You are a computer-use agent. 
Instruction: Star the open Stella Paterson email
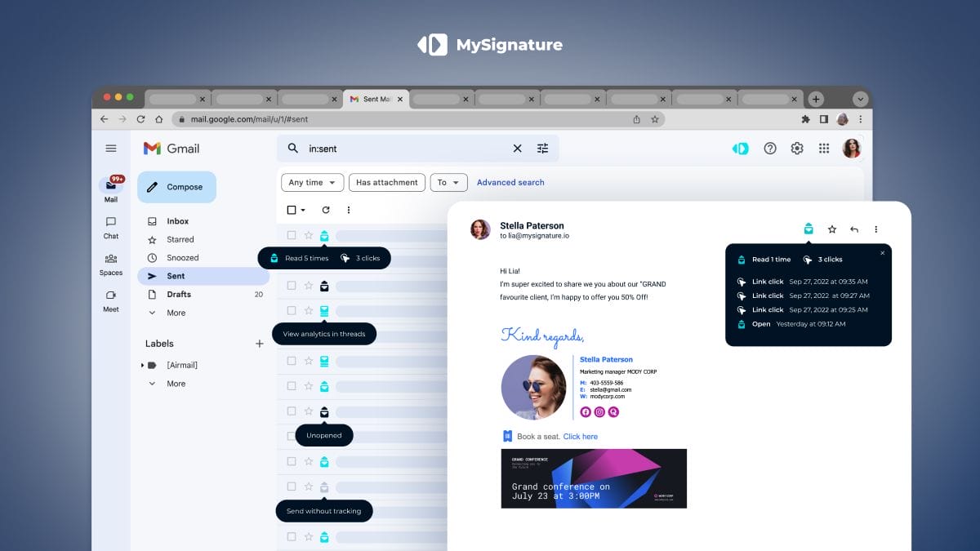pyautogui.click(x=832, y=229)
